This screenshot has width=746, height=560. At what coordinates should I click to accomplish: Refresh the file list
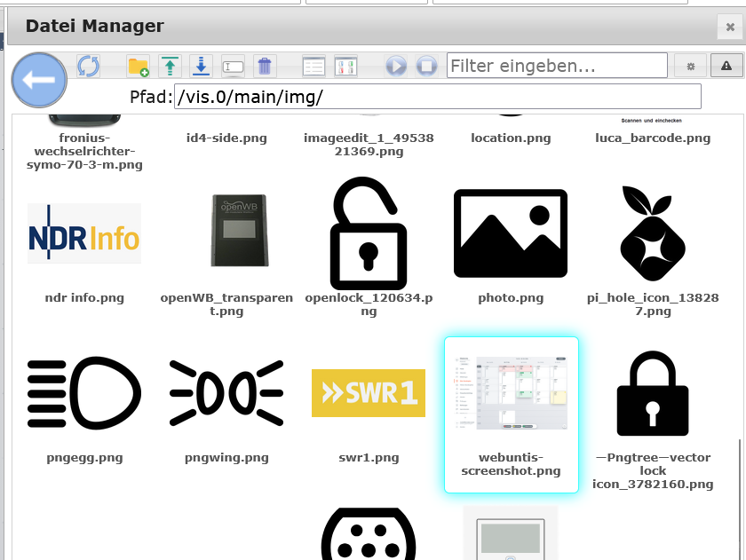click(89, 66)
